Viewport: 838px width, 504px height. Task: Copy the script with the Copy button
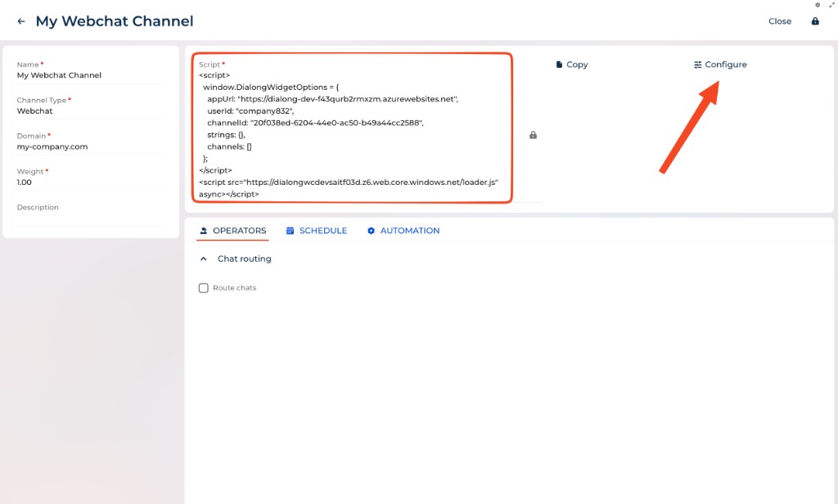(572, 65)
